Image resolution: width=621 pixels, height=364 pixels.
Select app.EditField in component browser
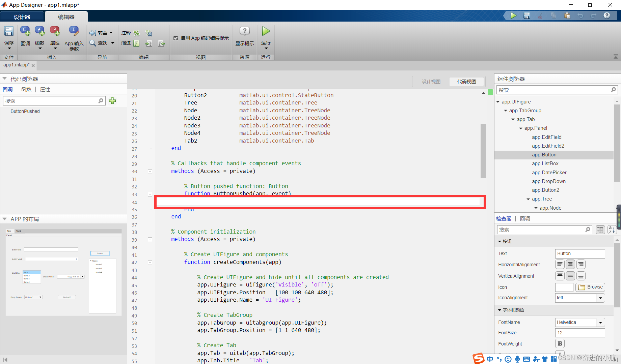coord(547,137)
